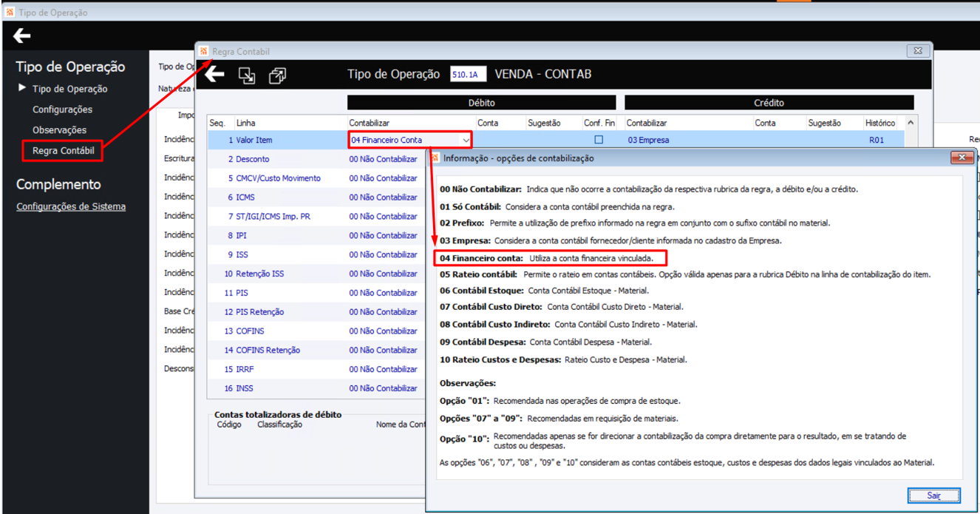Click the copy pages icon in Regra Contábil toolbar
Viewport: 980px width, 514px height.
pos(277,75)
